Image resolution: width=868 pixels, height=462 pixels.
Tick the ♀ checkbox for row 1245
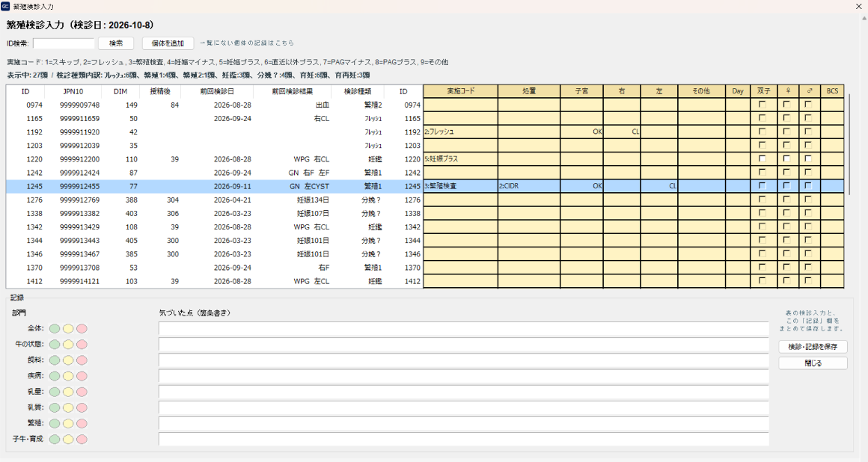(786, 186)
